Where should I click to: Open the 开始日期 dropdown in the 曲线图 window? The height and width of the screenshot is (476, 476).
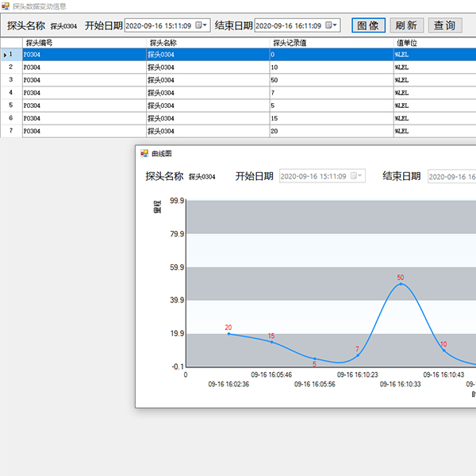coord(362,176)
